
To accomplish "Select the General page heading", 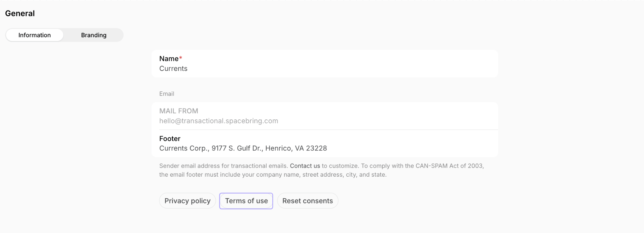I will 20,13.
